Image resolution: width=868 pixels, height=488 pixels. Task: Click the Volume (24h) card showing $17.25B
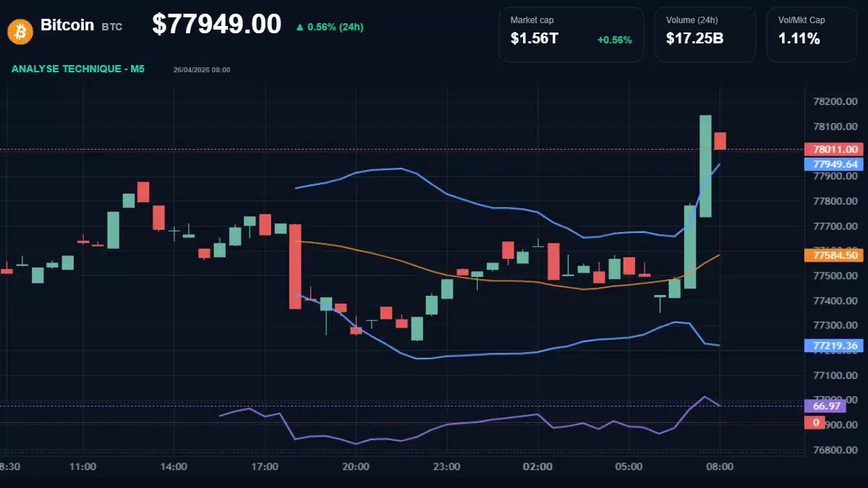(x=705, y=33)
